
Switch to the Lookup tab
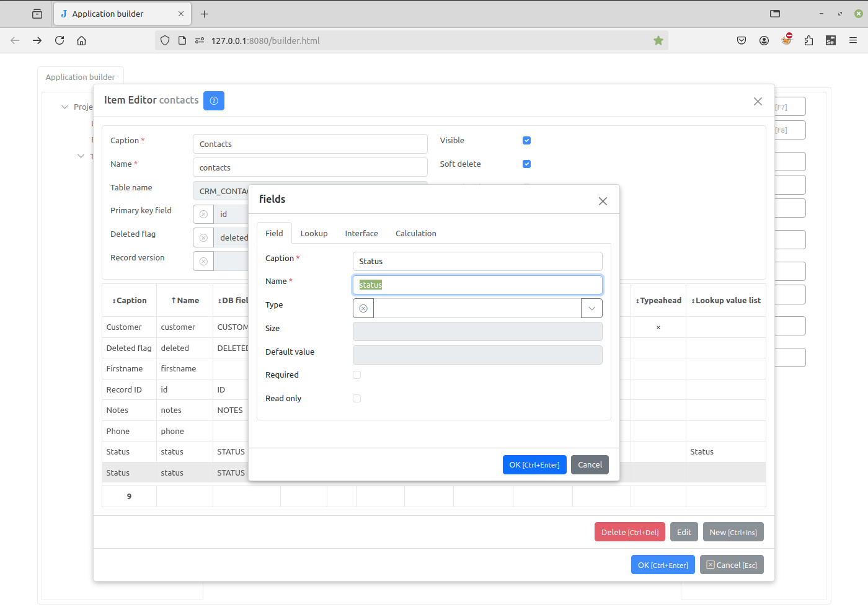(314, 234)
